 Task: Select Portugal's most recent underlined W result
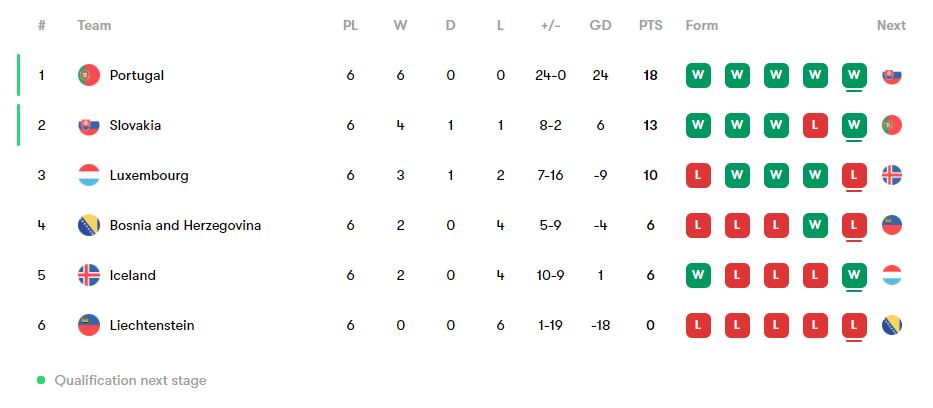pos(854,76)
